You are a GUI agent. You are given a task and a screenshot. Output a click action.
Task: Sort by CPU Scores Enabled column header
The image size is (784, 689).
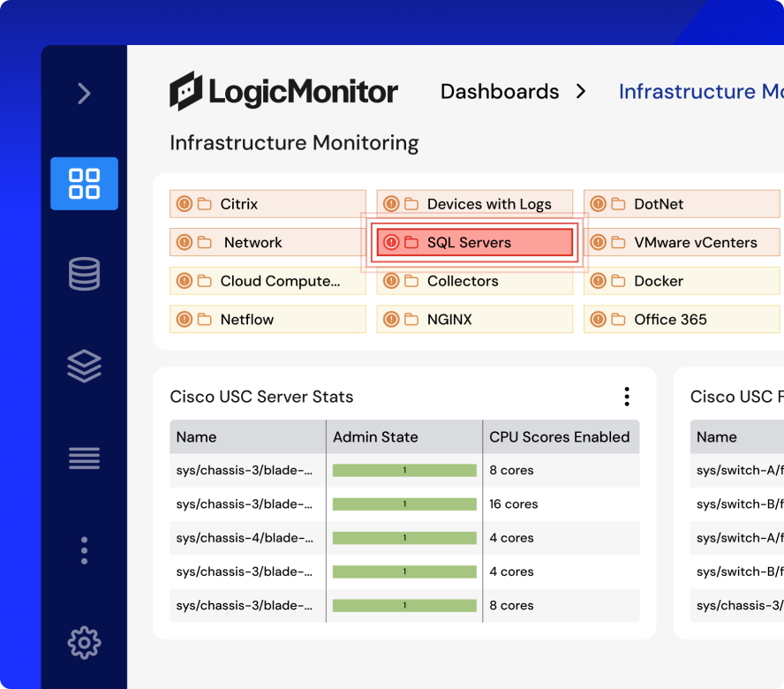561,437
